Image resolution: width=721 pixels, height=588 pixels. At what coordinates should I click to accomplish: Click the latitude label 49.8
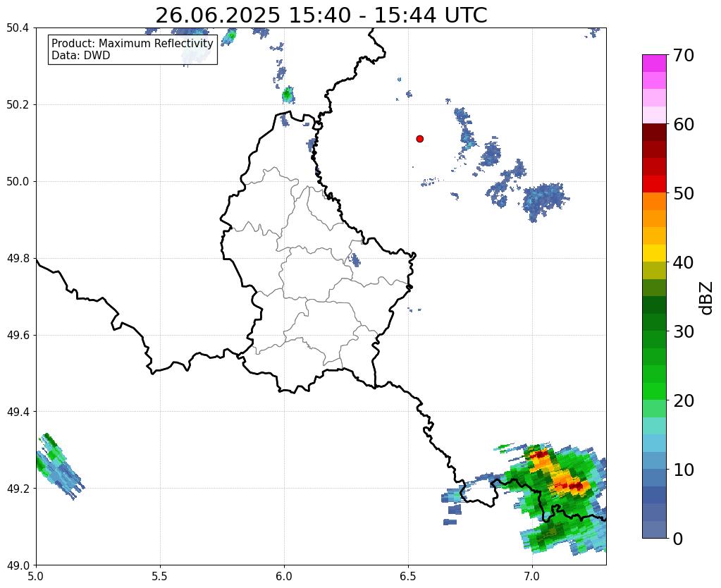[18, 259]
